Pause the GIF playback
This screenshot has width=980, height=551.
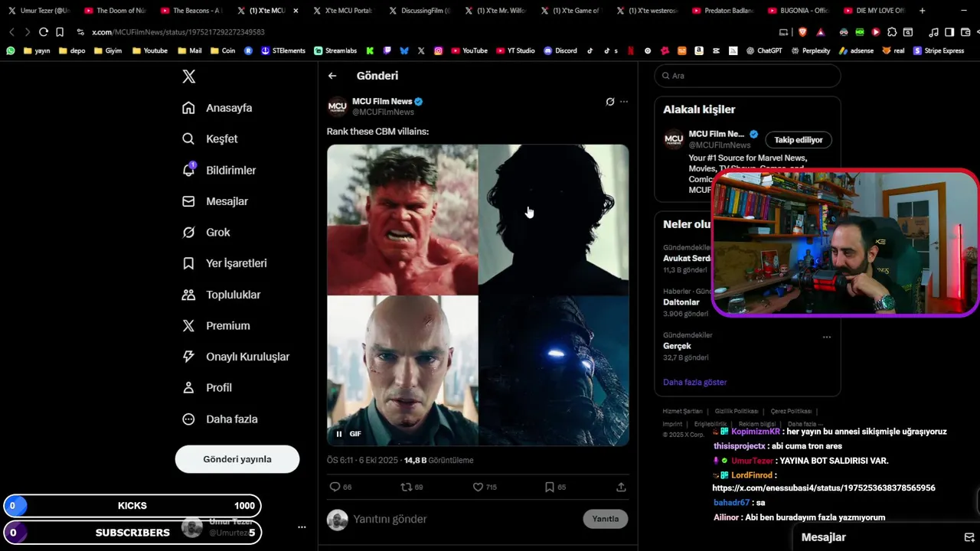(x=339, y=434)
